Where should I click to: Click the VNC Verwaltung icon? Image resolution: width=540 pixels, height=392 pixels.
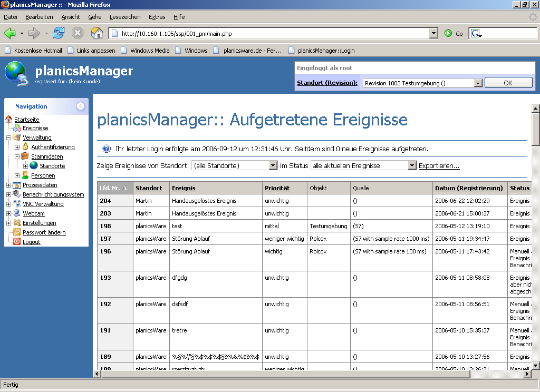pyautogui.click(x=17, y=204)
